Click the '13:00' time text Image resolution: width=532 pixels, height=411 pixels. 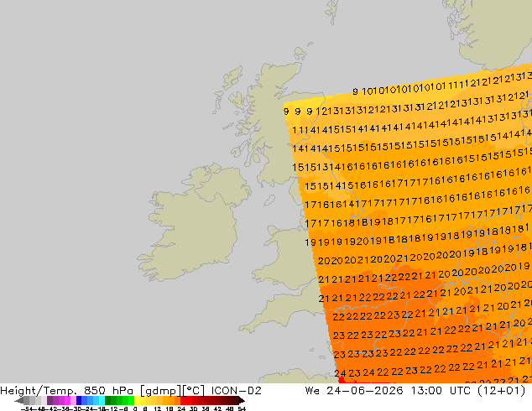click(426, 391)
